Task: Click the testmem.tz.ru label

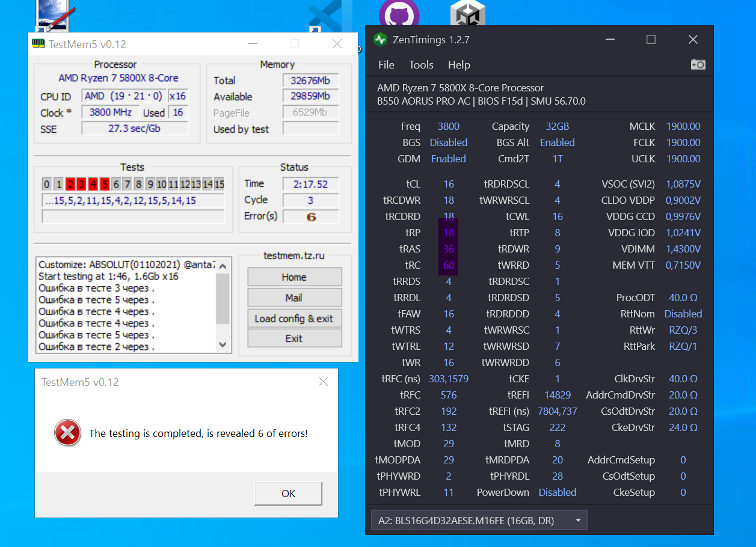Action: pos(293,255)
